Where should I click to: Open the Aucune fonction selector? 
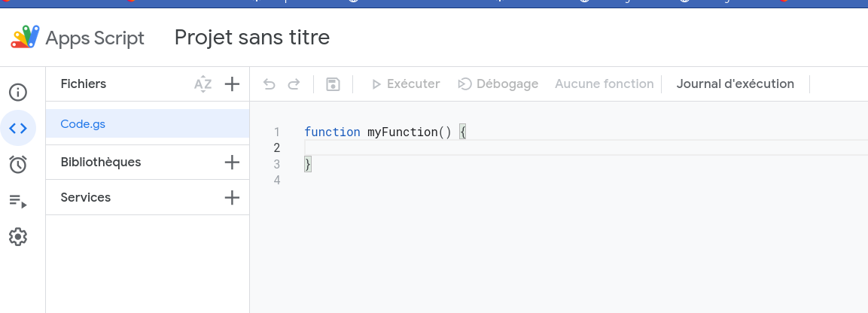coord(604,84)
